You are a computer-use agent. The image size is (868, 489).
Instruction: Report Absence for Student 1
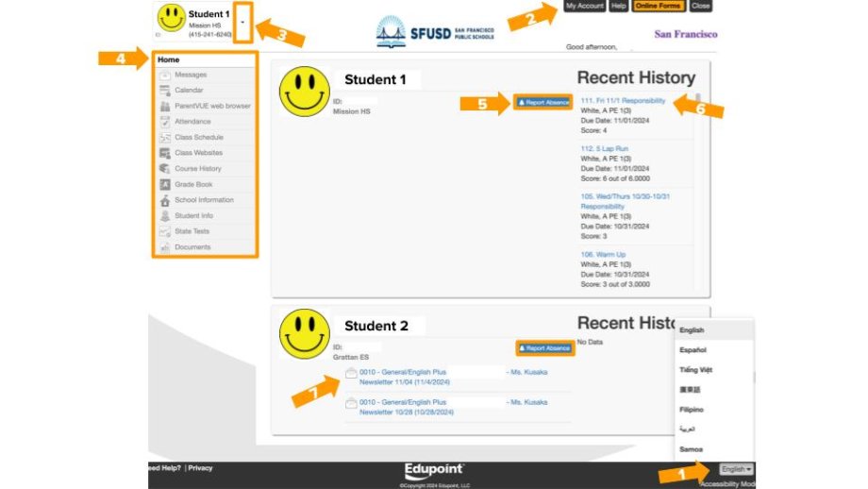point(543,102)
